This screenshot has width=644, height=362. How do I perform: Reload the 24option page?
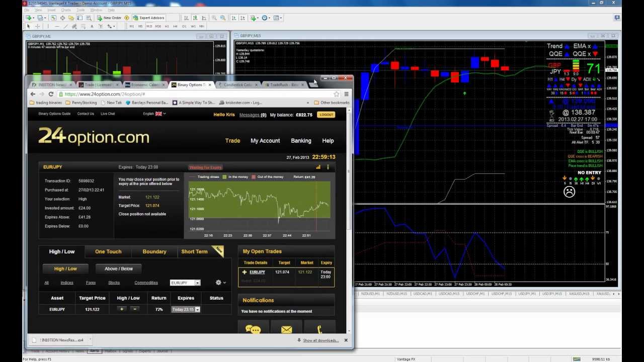point(51,94)
